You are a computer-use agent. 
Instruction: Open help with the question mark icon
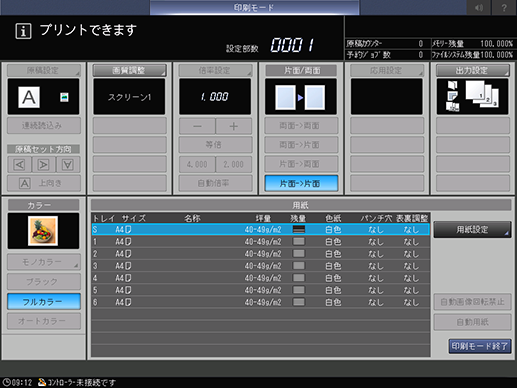coord(504,7)
